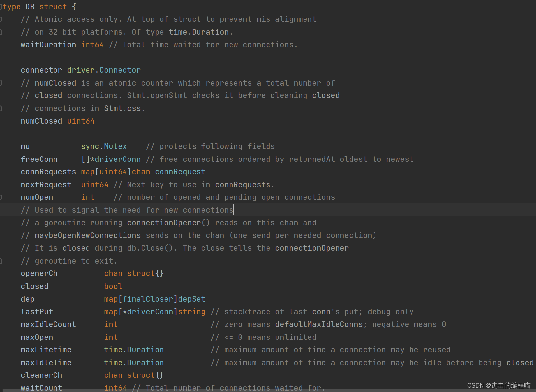Click 'defaultMaxIdleConns' in the comment
The image size is (536, 392).
[x=319, y=324]
